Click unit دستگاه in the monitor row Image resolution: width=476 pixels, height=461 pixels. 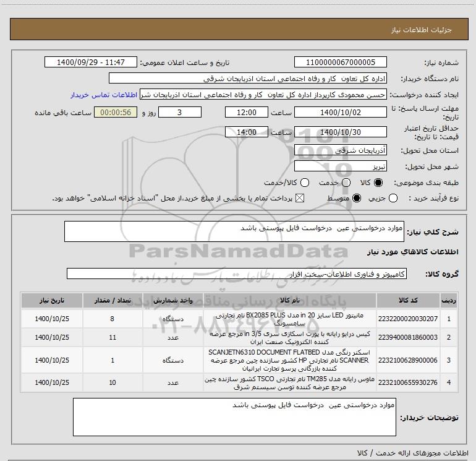coord(172,319)
